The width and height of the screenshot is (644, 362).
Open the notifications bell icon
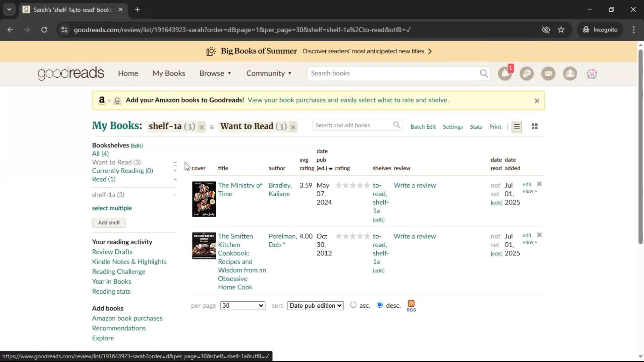[505, 73]
